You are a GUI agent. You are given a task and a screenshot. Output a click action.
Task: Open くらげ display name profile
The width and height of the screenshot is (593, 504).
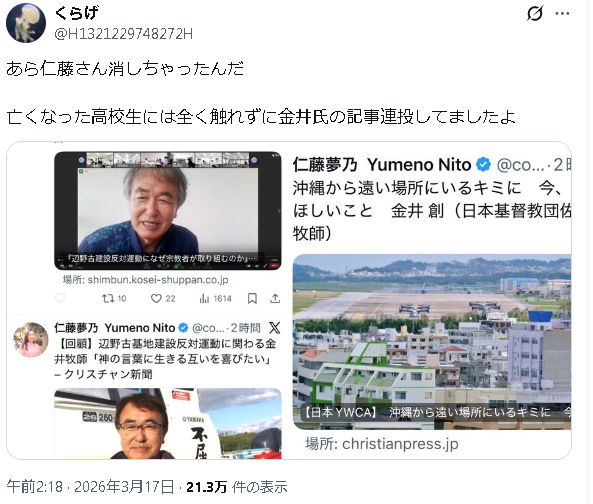(x=77, y=13)
